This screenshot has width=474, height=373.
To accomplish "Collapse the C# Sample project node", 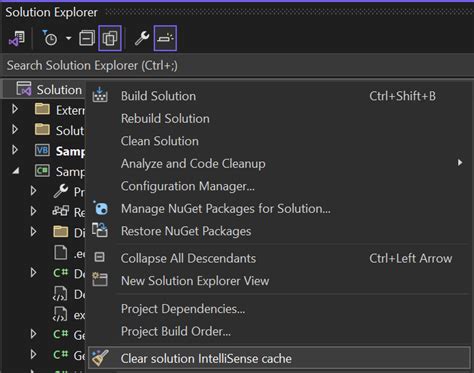I will coord(15,171).
